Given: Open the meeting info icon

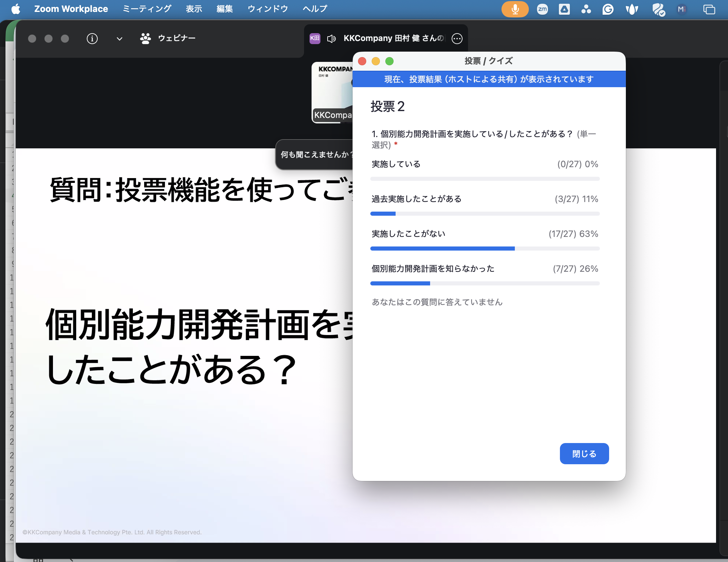Looking at the screenshot, I should 92,39.
